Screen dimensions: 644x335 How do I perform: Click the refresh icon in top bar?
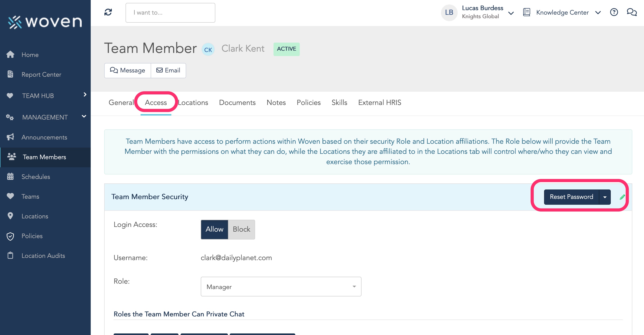(108, 12)
